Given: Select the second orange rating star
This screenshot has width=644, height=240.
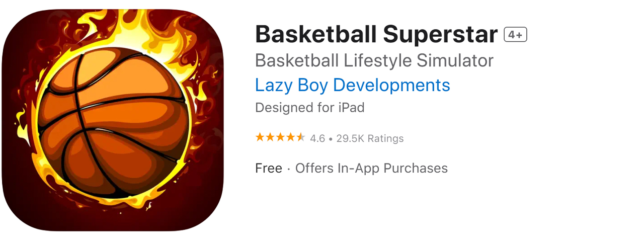Looking at the screenshot, I should click(x=270, y=137).
